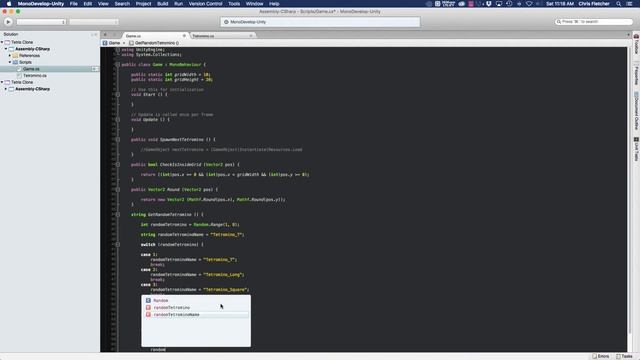Click the Wi-Fi icon in menu bar
The height and width of the screenshot is (360, 640).
tap(529, 4)
